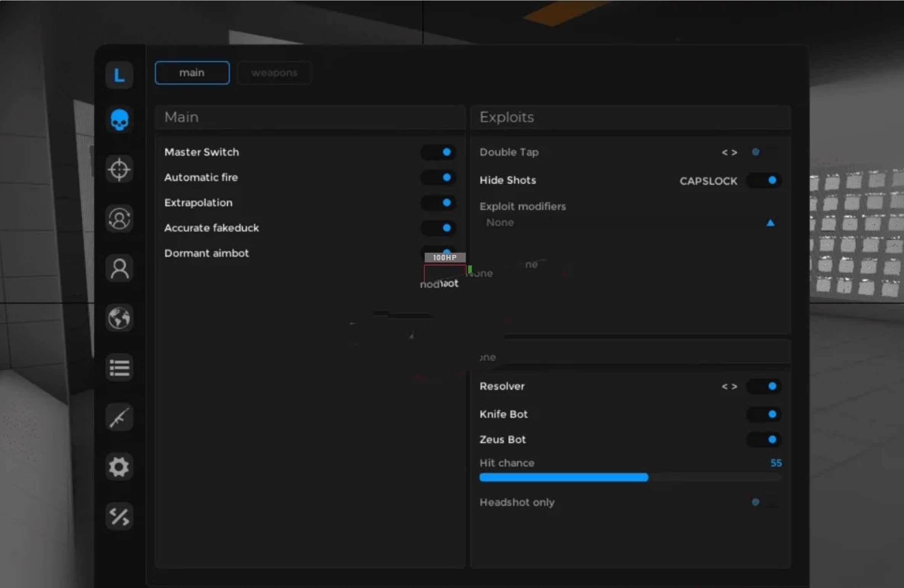Screen dimensions: 904x588
Task: Click the Exploits section header
Action: [631, 117]
